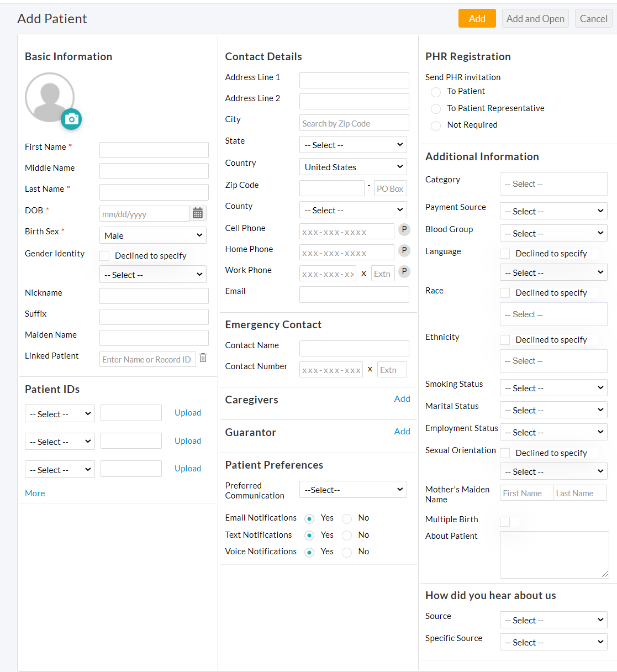The image size is (617, 672).
Task: Select the To Patient PHR invitation option
Action: click(436, 92)
